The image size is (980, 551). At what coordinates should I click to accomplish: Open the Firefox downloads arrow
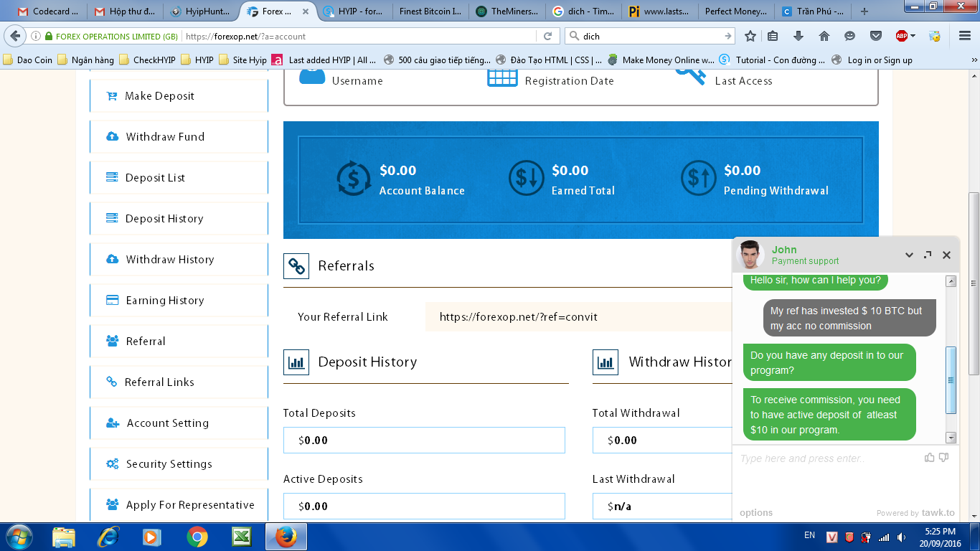(798, 36)
